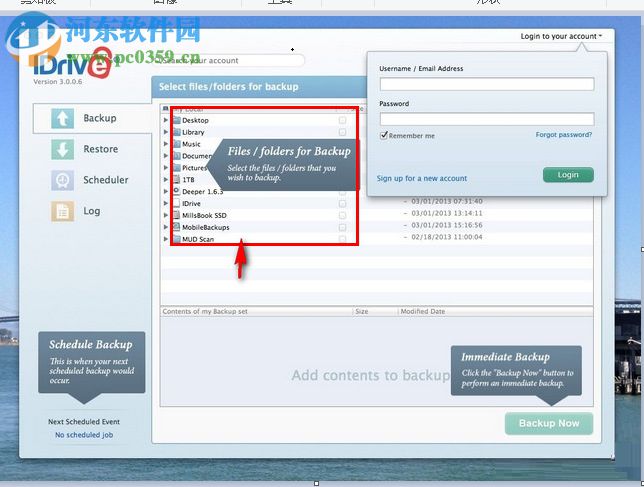Expand the Desktop folder tree
644x487 pixels.
[166, 120]
